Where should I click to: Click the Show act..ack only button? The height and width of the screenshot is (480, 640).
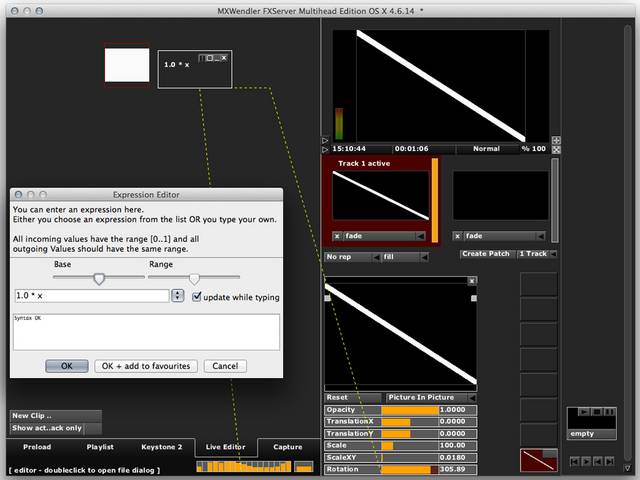(x=56, y=428)
